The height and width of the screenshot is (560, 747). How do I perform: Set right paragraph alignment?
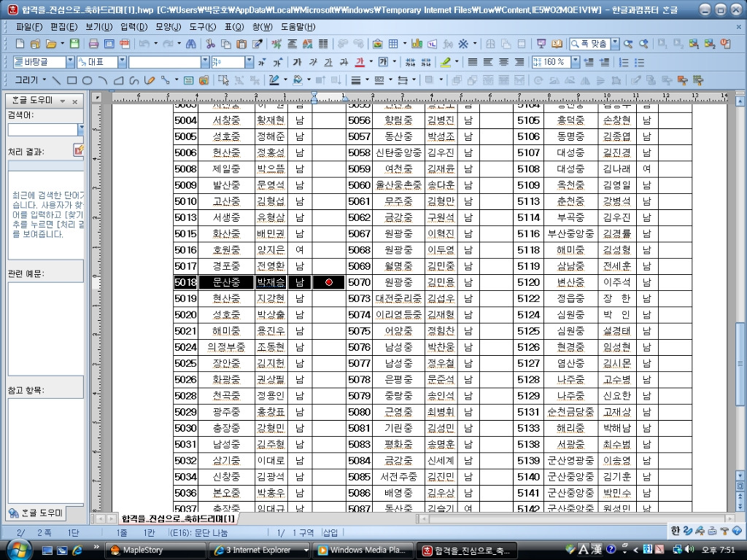[x=519, y=62]
